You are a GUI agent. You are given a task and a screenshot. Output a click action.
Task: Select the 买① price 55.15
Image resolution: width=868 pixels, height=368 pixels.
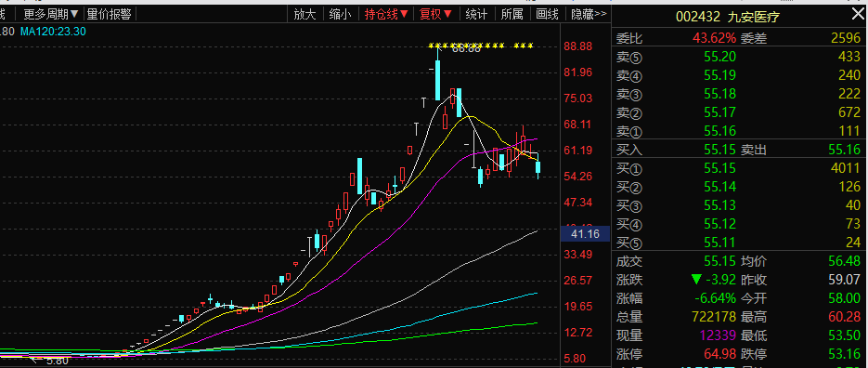tap(719, 168)
